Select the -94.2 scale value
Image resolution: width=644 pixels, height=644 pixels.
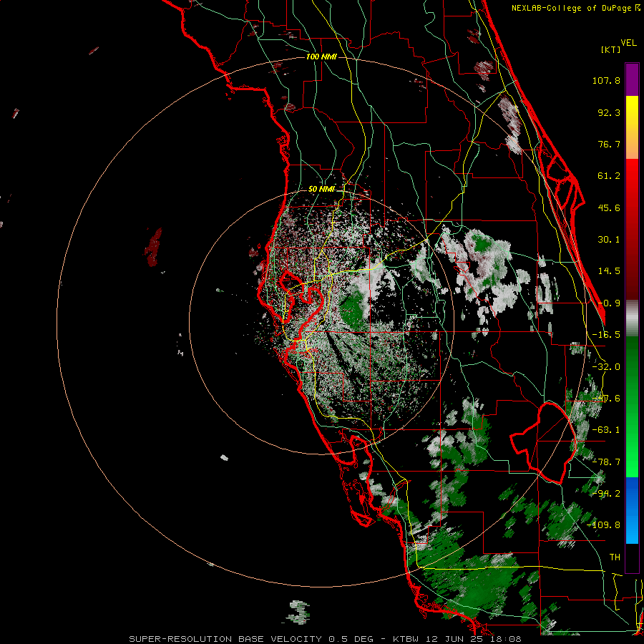click(606, 494)
